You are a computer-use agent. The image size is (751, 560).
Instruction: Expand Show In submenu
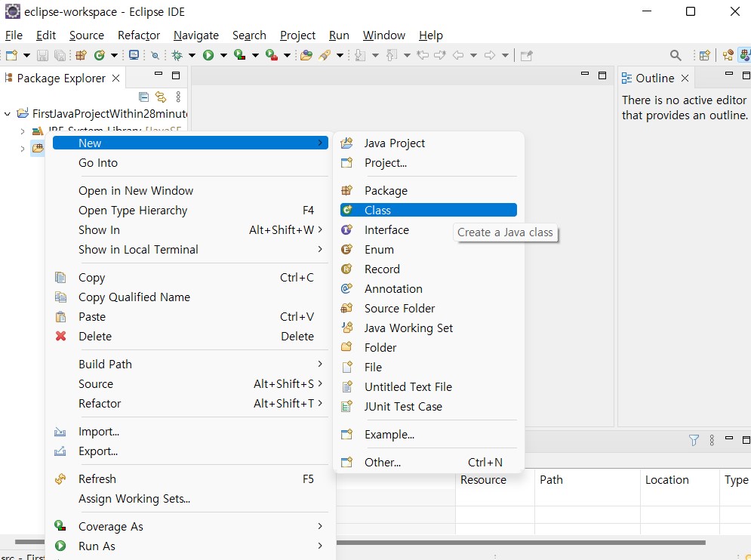tap(190, 230)
